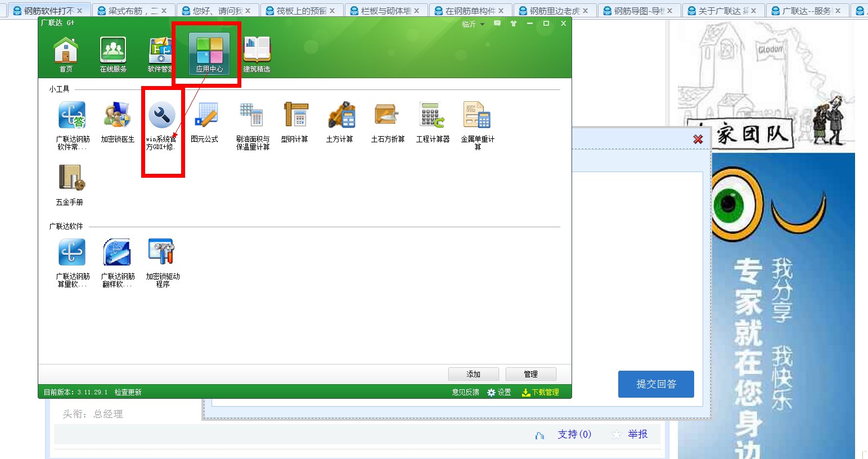Launch 广联达钢筋软件常见问题 tool
Viewport: 868px width, 459px height.
coord(73,126)
